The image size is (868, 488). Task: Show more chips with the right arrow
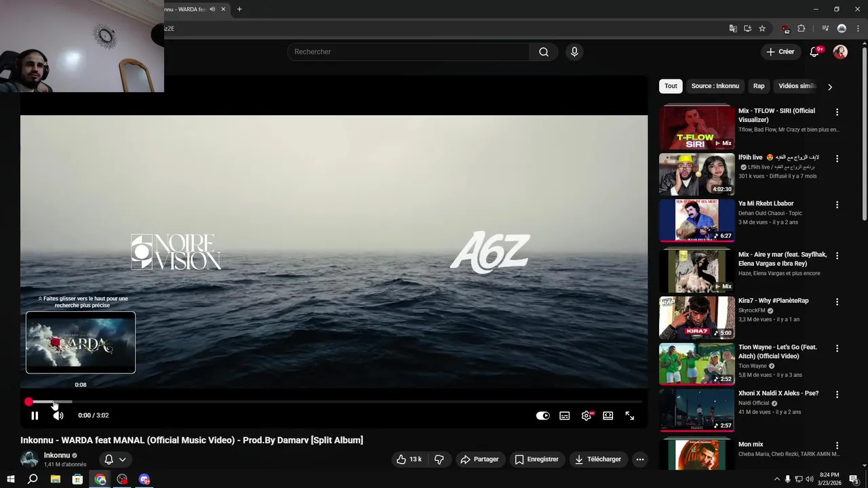point(829,87)
